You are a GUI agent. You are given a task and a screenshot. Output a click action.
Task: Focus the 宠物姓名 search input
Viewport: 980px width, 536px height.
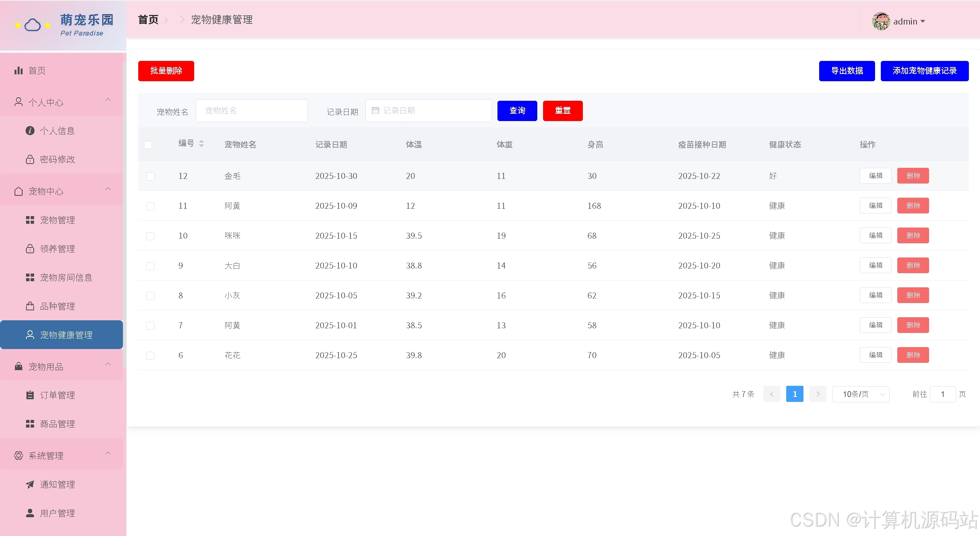pyautogui.click(x=252, y=111)
